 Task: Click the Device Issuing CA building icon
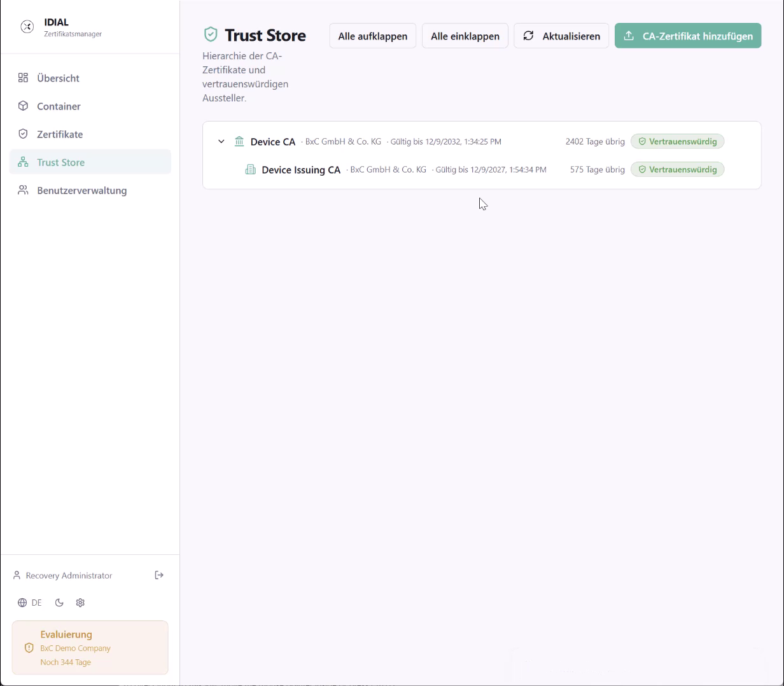(251, 169)
